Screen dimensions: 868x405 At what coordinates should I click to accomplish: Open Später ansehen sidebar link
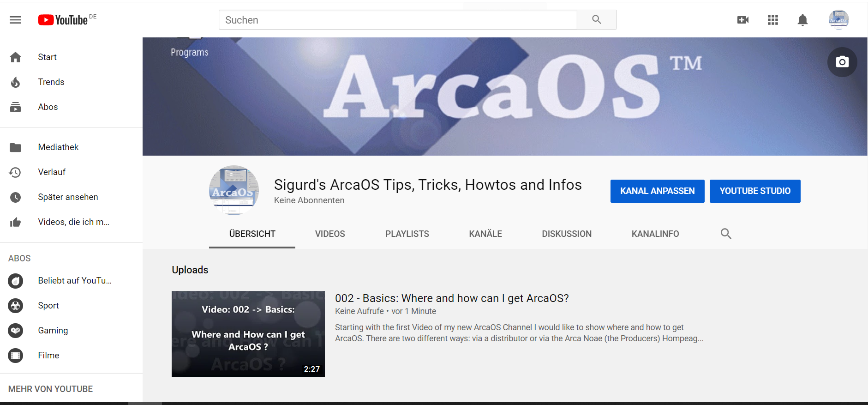click(x=68, y=197)
